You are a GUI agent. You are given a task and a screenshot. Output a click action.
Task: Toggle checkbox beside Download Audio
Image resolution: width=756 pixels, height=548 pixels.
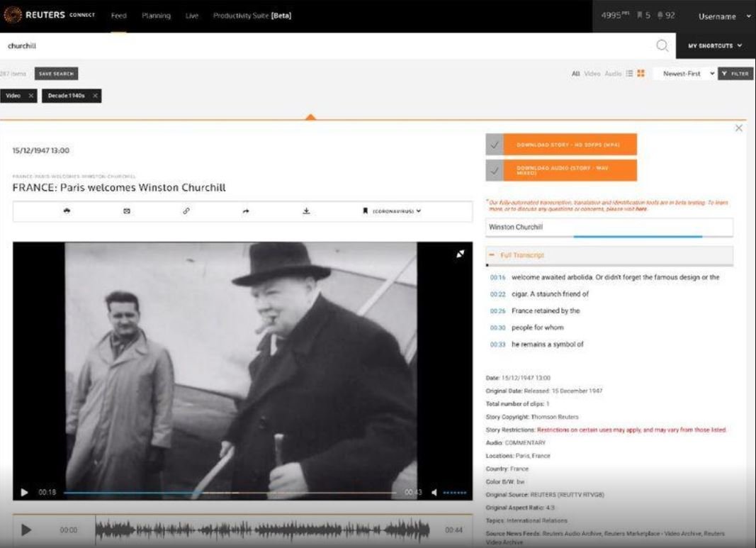[495, 170]
